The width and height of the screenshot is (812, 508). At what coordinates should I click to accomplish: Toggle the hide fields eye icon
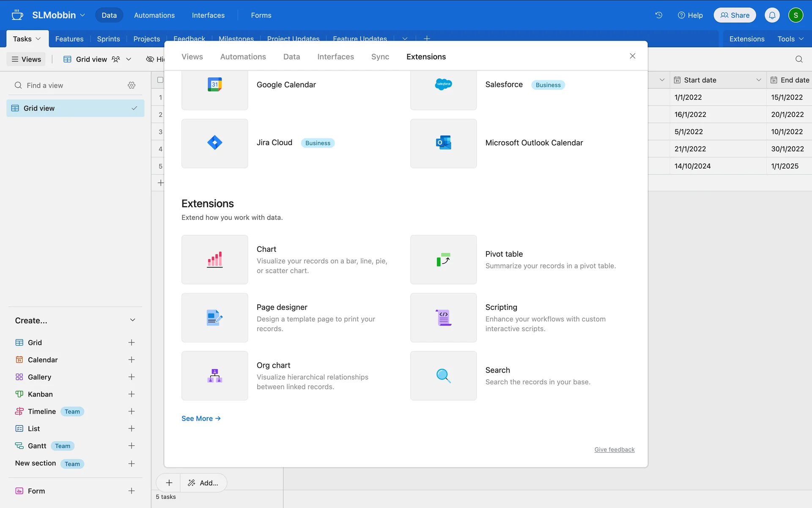coord(150,59)
